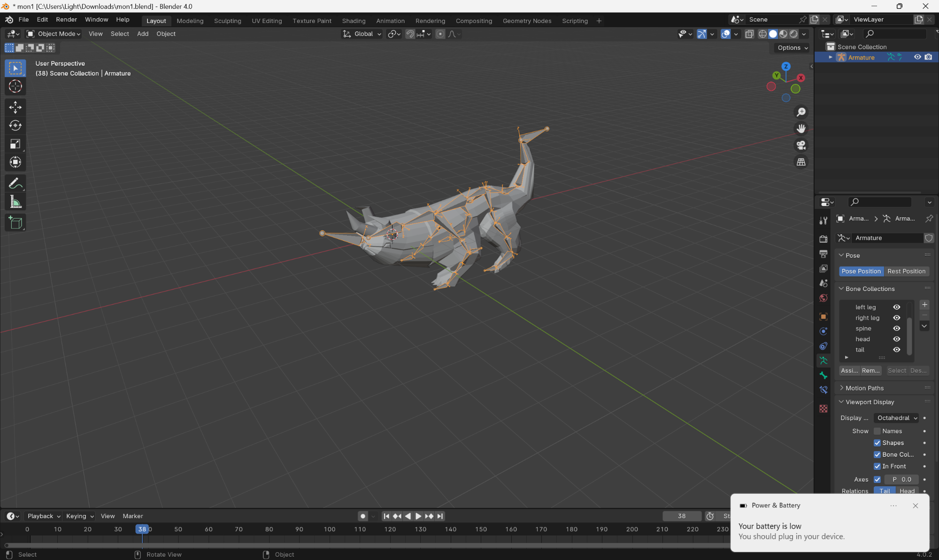939x560 pixels.
Task: Open the Playback dropdown in timeline
Action: [x=44, y=516]
